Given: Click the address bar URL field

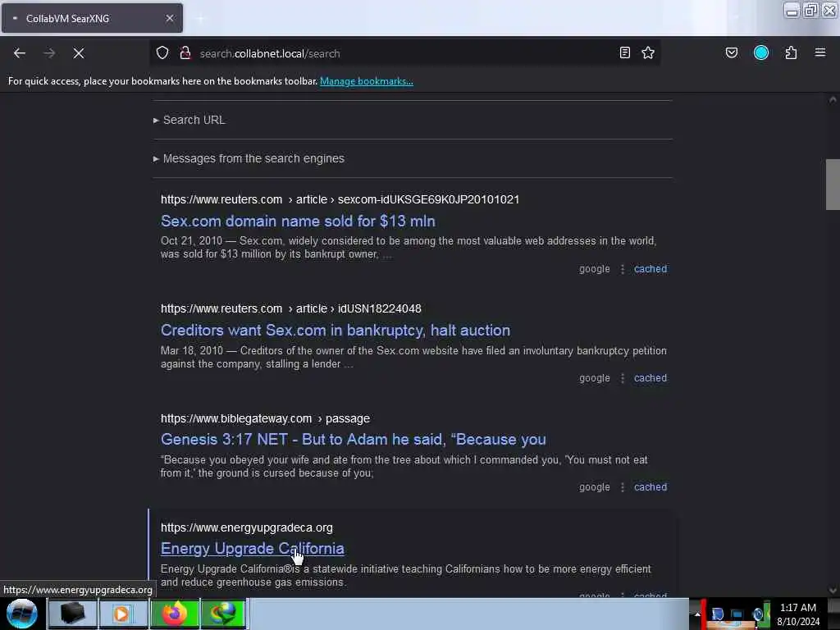Looking at the screenshot, I should click(x=404, y=53).
